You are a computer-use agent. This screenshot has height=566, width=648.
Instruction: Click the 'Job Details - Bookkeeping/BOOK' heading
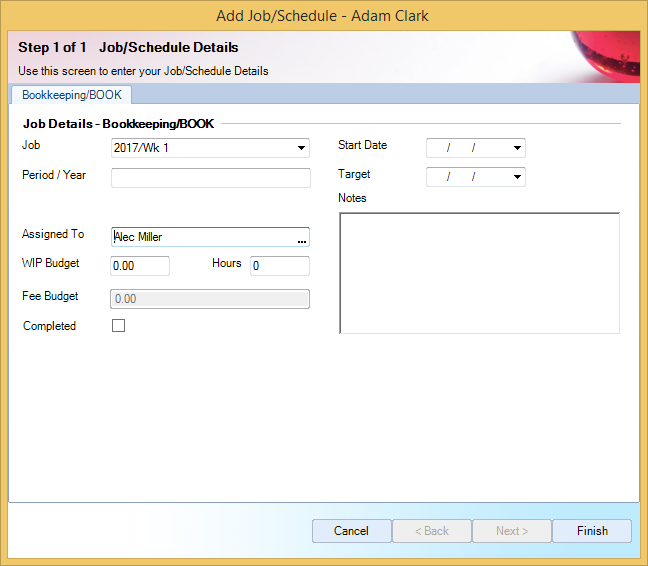point(119,124)
